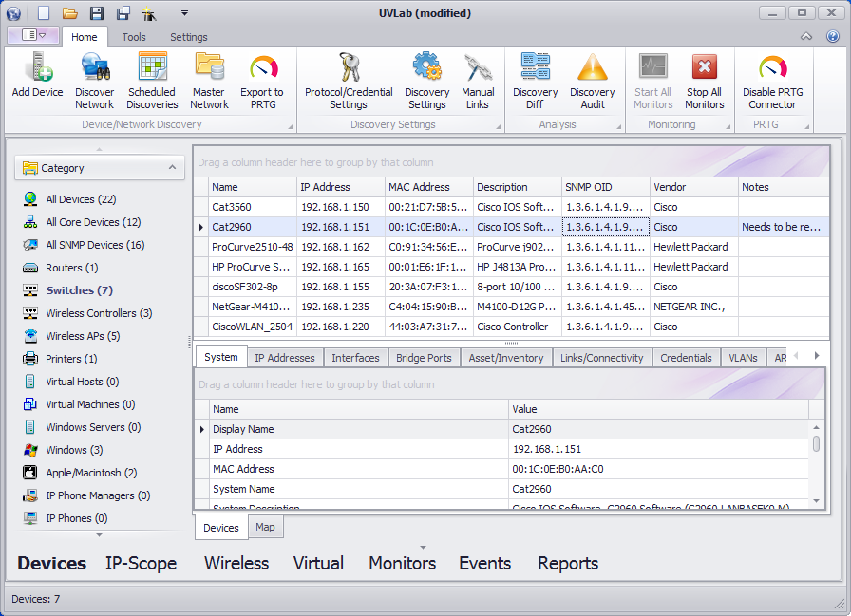Select All Devices (22) category
Screen dimensions: 851x616
coord(81,199)
